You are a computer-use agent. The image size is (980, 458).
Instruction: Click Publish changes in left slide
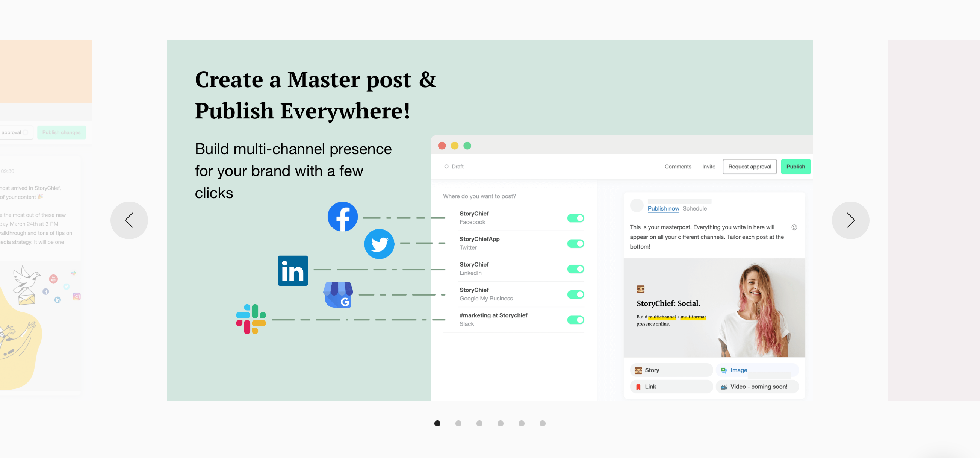click(x=61, y=132)
